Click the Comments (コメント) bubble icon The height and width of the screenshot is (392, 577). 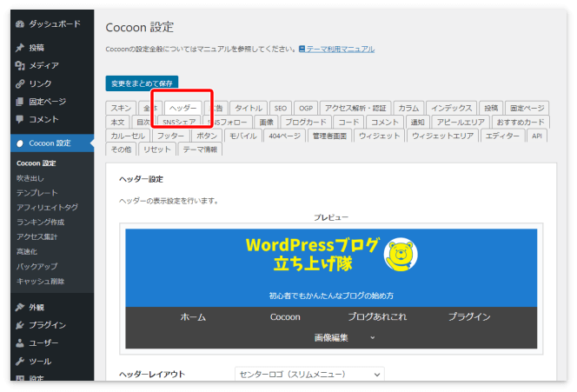coord(20,119)
